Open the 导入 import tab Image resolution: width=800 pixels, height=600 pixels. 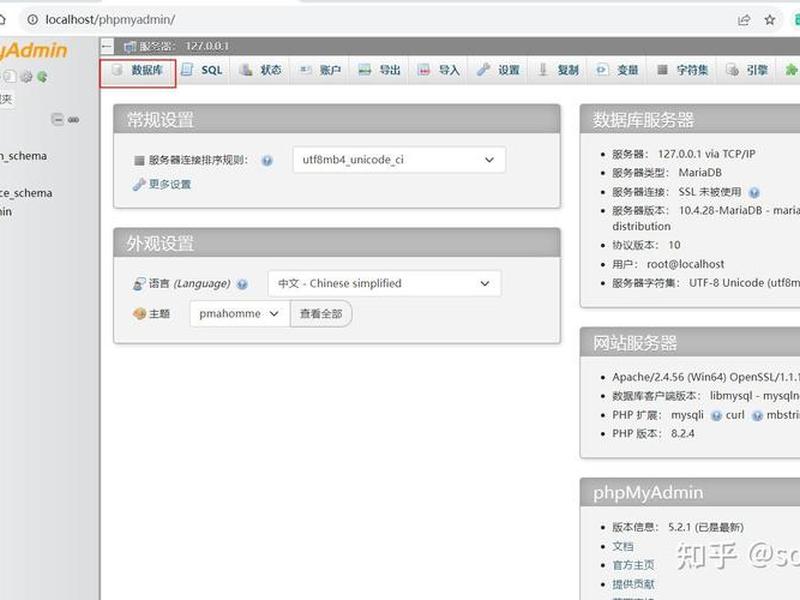click(x=439, y=70)
